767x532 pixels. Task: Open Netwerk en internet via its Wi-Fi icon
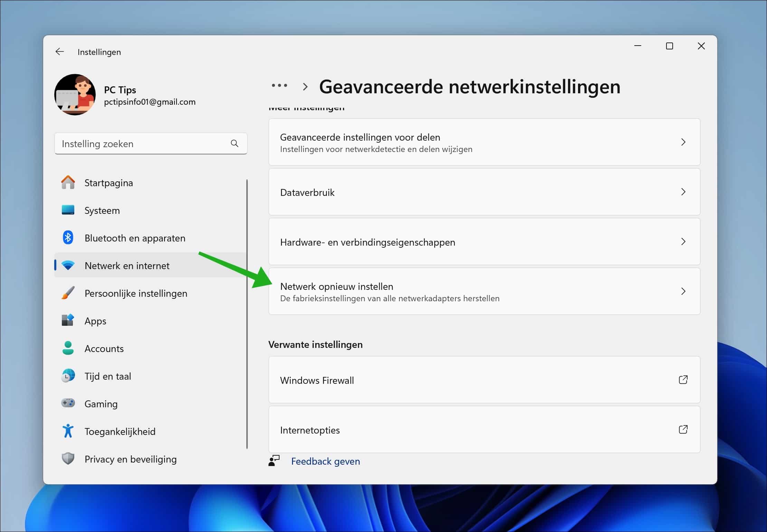(x=68, y=265)
